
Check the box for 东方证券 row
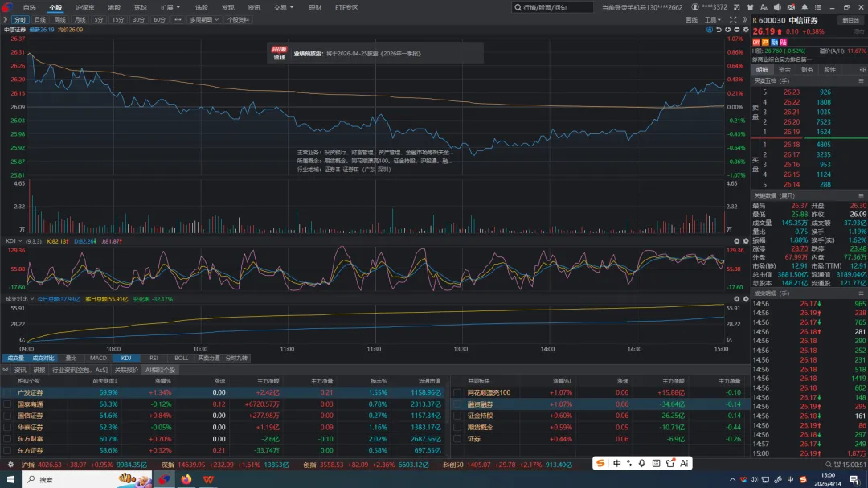click(x=7, y=450)
